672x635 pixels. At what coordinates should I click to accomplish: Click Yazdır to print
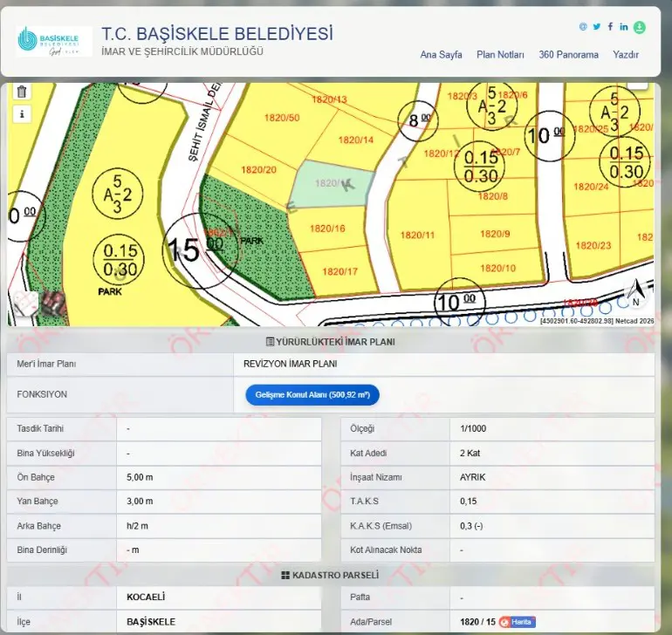click(625, 55)
